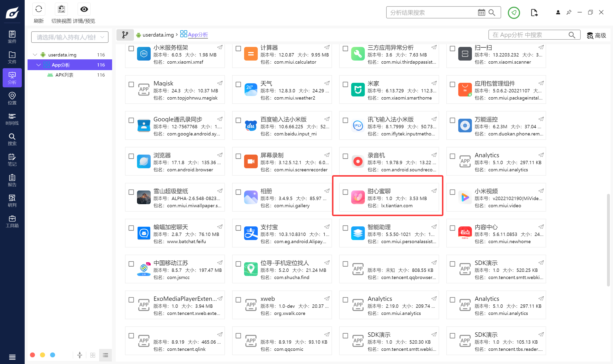This screenshot has height=364, width=613.
Task: Open the ExoMediaPlayerExten... card title
Action: 185,298
